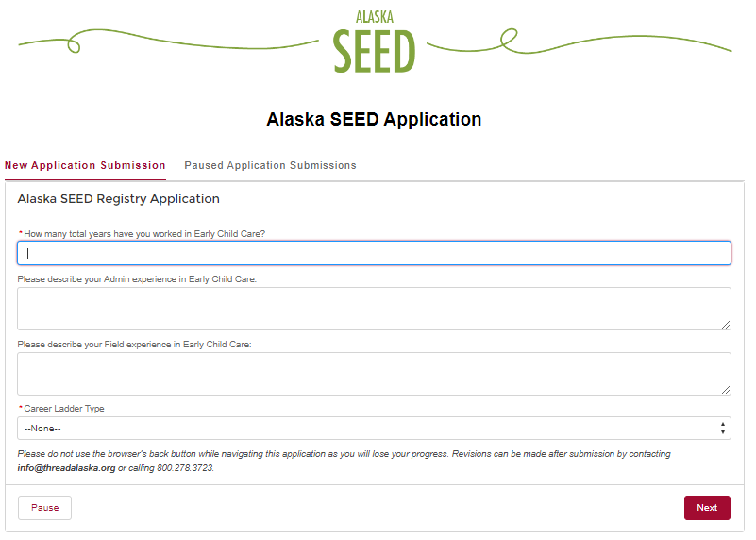Click inside the Admin experience text area
Viewport: 756px width, 540px height.
[374, 309]
